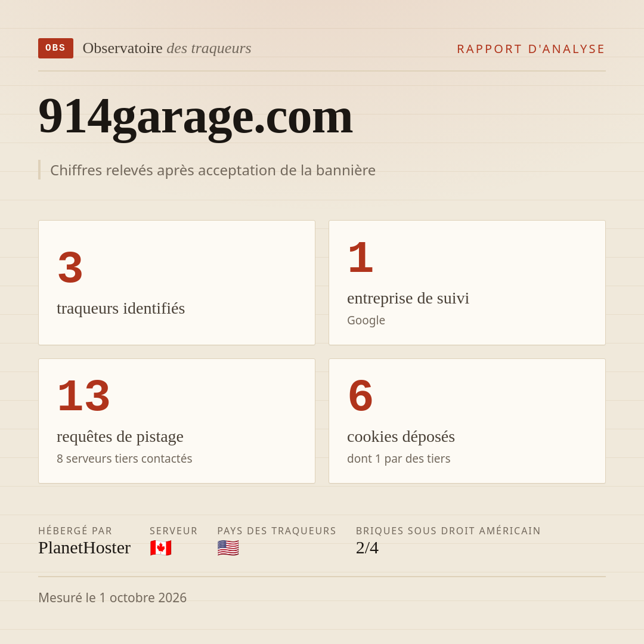644x644 pixels.
Task: Click the RAPPORT D'ANALYSE label
Action: [531, 49]
